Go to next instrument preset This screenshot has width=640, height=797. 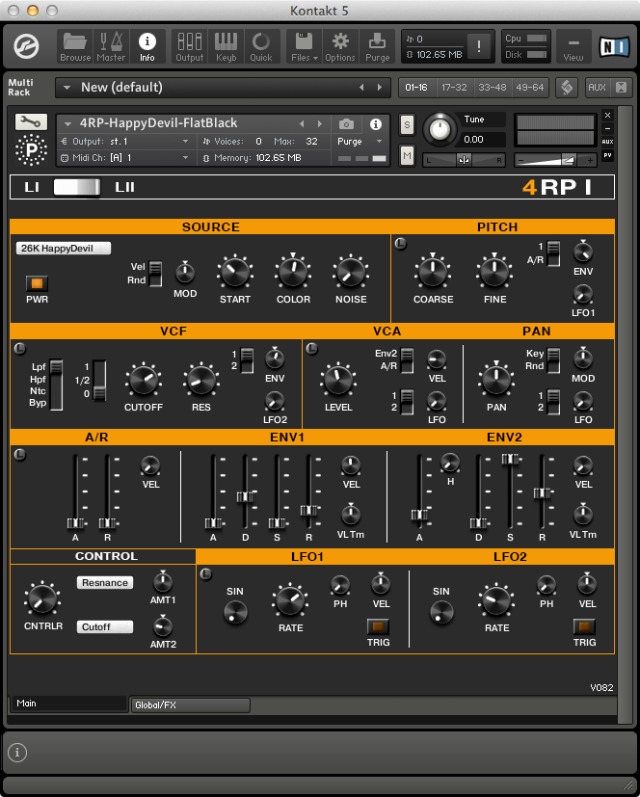[x=320, y=124]
